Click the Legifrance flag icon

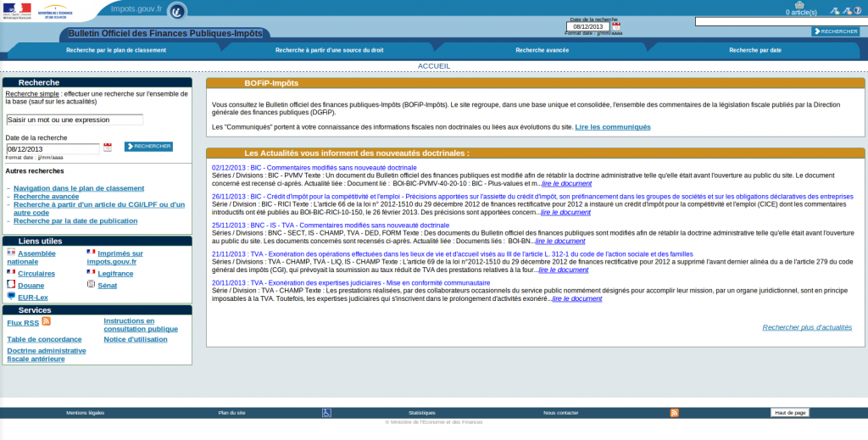click(91, 272)
